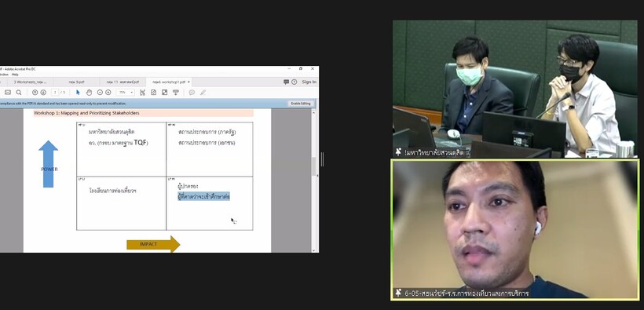Viewport: 644px width, 310px height.
Task: Click the pin icon on 6-05 participant video
Action: 398,293
